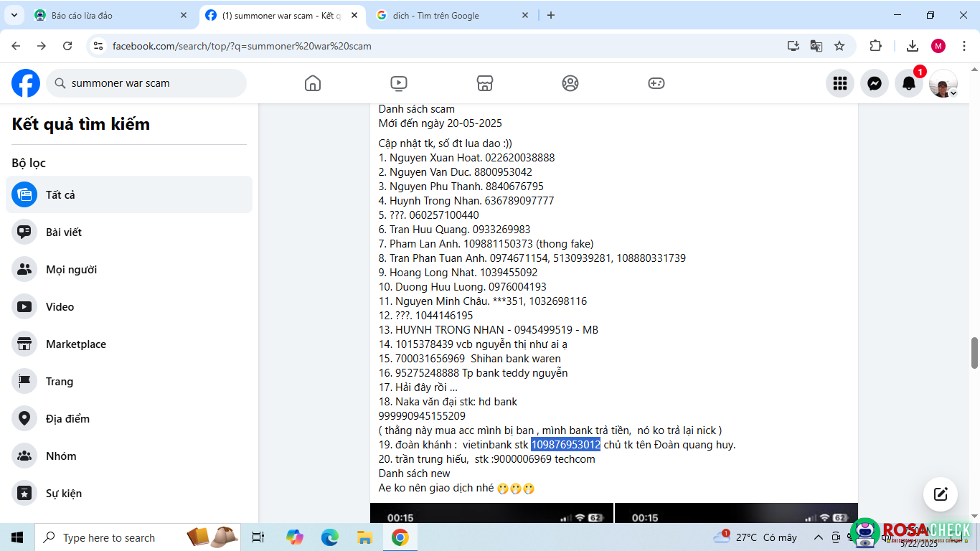980x551 pixels.
Task: Click the page vertical scrollbar thumb
Action: (974, 352)
